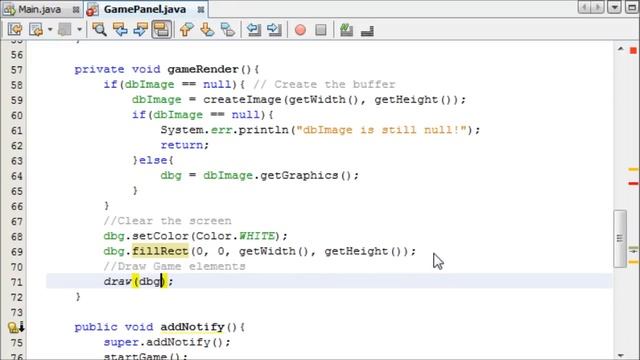Click the createImage call on line 59
The image size is (640, 360).
pos(242,100)
